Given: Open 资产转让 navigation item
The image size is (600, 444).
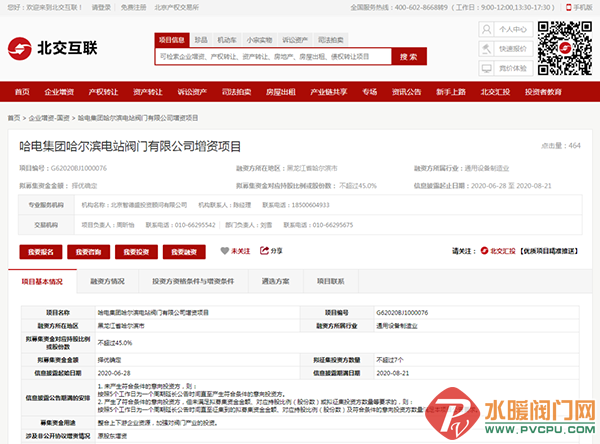Looking at the screenshot, I should click(x=148, y=92).
